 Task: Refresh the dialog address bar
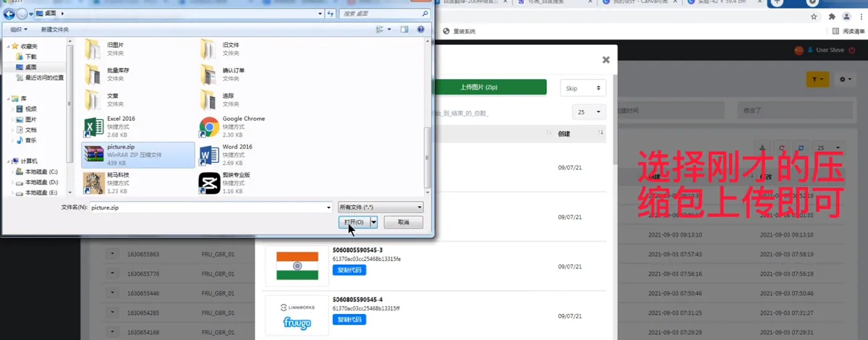point(331,14)
